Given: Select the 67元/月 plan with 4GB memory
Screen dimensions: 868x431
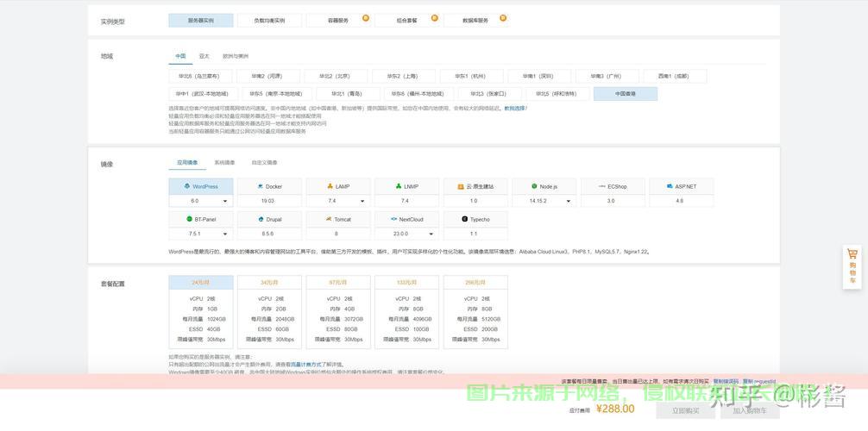Looking at the screenshot, I should click(338, 312).
